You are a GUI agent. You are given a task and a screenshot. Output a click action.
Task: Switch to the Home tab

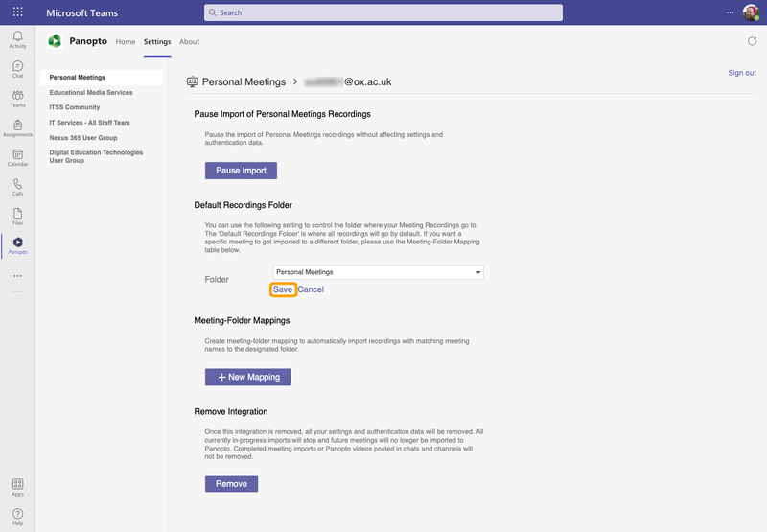126,42
